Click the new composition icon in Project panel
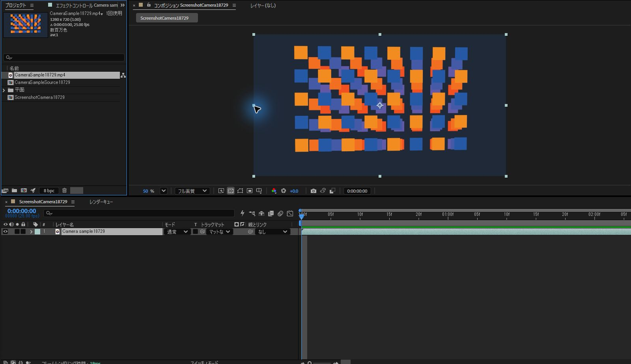Screen dimensions: 631x364 24,190
